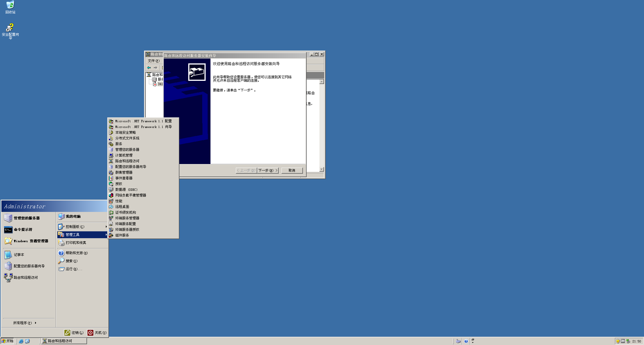
Task: Select 事件查看器 from the admin tools menu
Action: (x=124, y=178)
